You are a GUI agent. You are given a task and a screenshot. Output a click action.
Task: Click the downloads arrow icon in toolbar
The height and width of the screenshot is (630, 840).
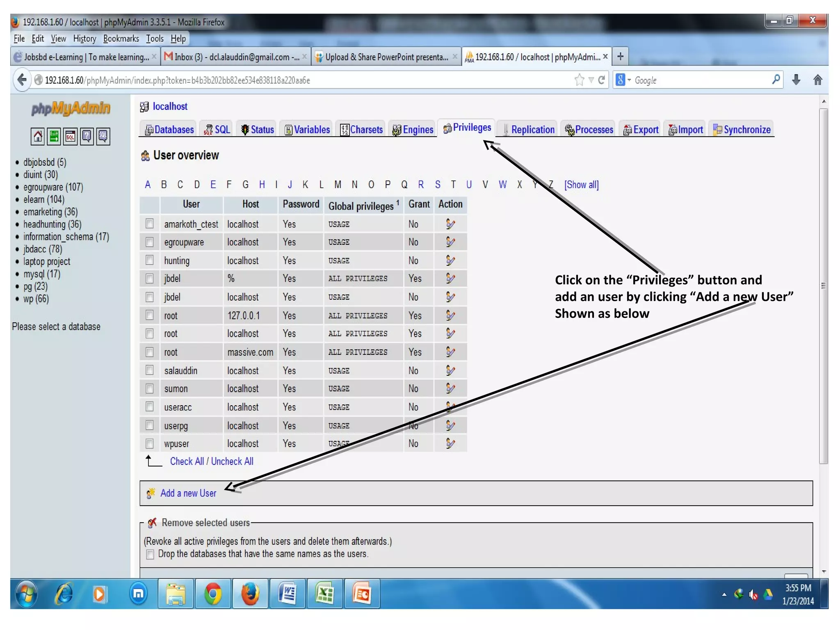[x=796, y=80]
